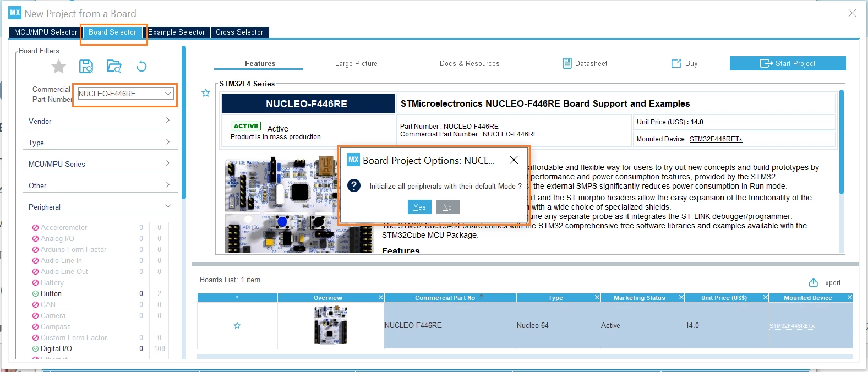868x372 pixels.
Task: Collapse the Peripheral filter section
Action: coord(100,207)
